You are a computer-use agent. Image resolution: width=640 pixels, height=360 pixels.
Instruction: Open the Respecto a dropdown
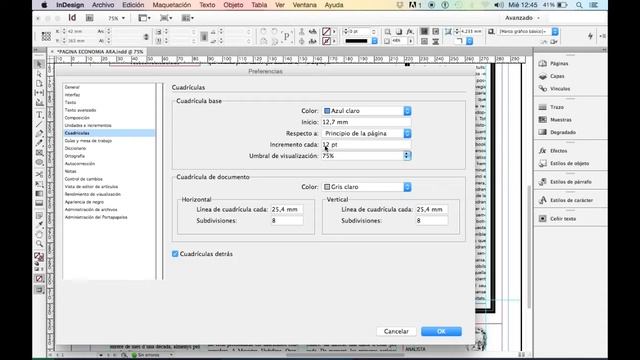point(366,133)
